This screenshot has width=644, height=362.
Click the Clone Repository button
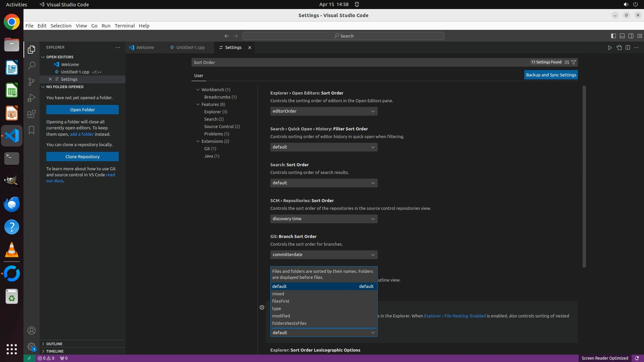point(82,157)
